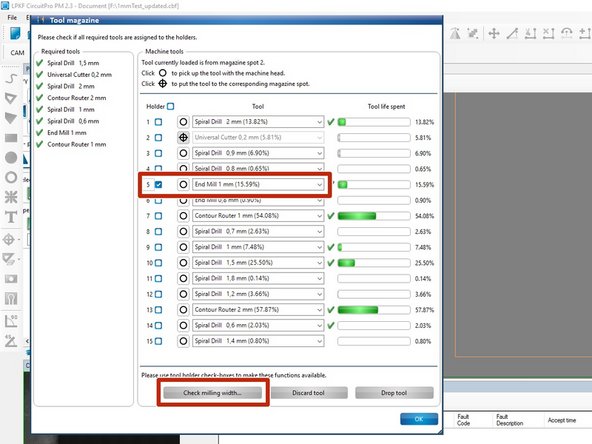The height and width of the screenshot is (444, 592).
Task: Select the text tool in sidebar
Action: (x=11, y=217)
